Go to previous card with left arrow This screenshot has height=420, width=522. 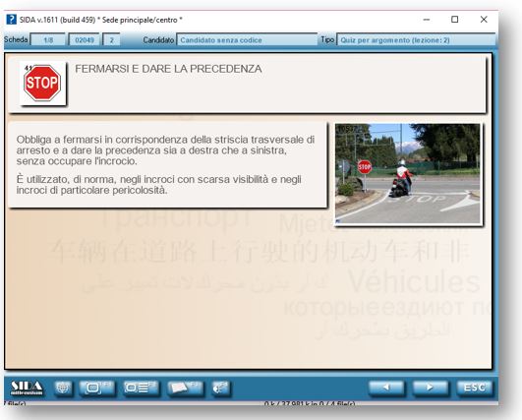tap(386, 388)
